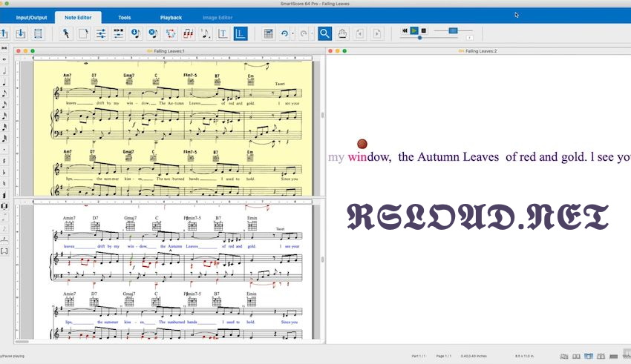Open the Input/Output tab
This screenshot has width=631, height=364.
[30, 17]
